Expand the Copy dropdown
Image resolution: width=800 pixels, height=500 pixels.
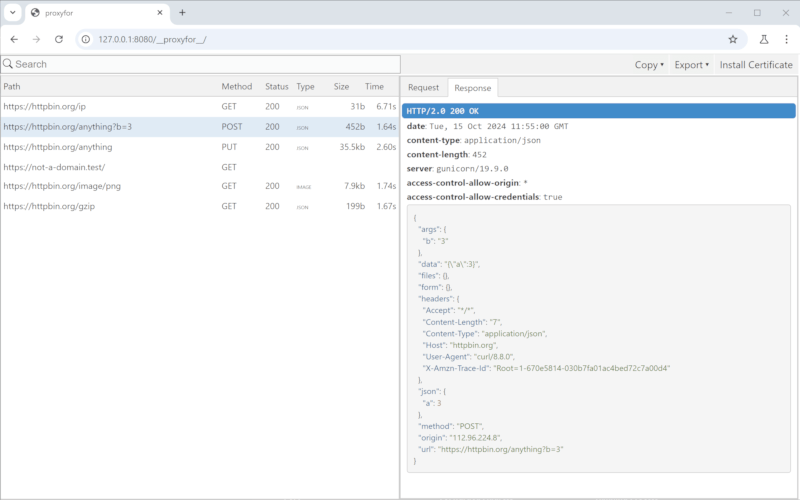point(649,65)
